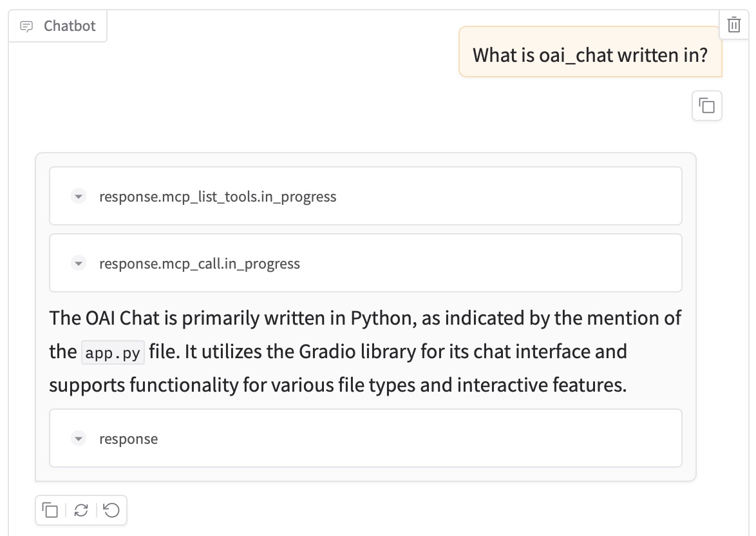Expand the response.mcp_call.in_progress arrow
This screenshot has width=756, height=536.
point(78,263)
